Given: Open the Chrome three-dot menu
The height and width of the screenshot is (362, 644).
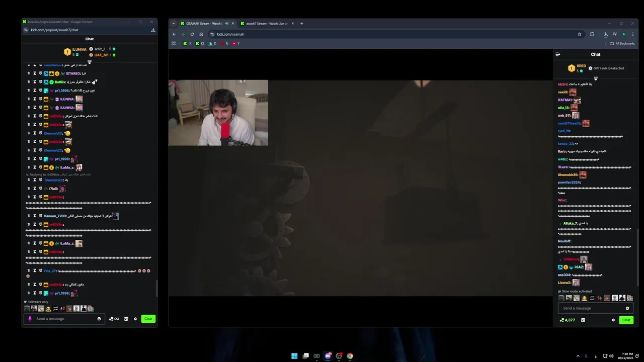Looking at the screenshot, I should (x=633, y=34).
